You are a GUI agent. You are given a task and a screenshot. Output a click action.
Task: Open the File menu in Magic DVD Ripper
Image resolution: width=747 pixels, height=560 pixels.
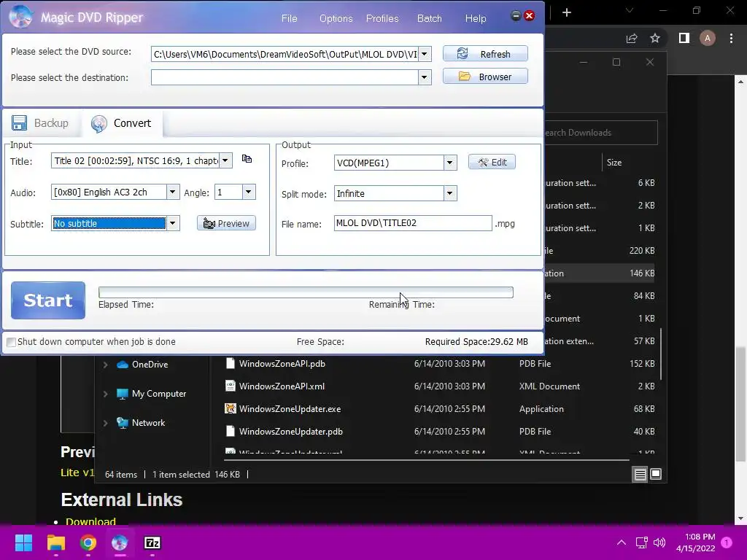289,18
